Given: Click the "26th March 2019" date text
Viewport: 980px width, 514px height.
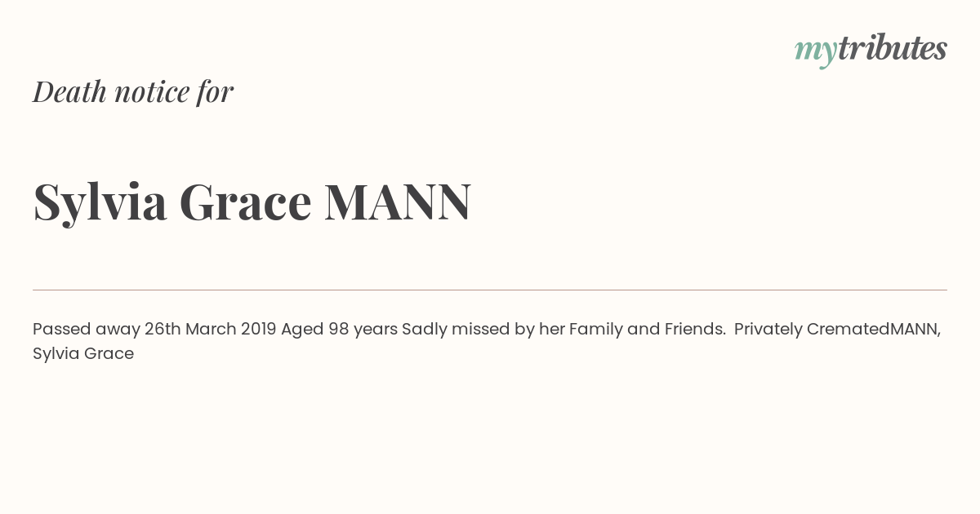Looking at the screenshot, I should pyautogui.click(x=211, y=329).
